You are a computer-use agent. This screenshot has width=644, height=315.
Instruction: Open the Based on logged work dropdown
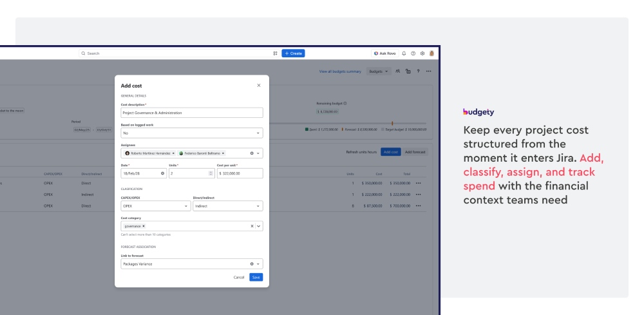click(192, 133)
